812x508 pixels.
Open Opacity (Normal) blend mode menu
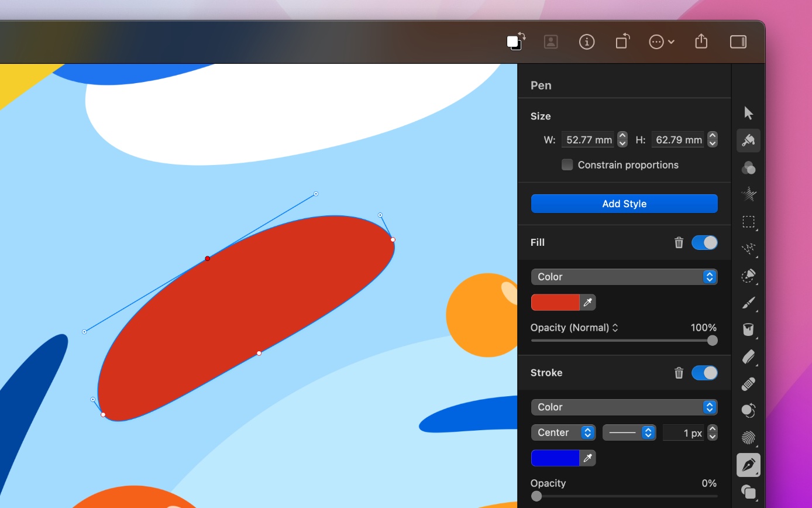click(x=574, y=328)
